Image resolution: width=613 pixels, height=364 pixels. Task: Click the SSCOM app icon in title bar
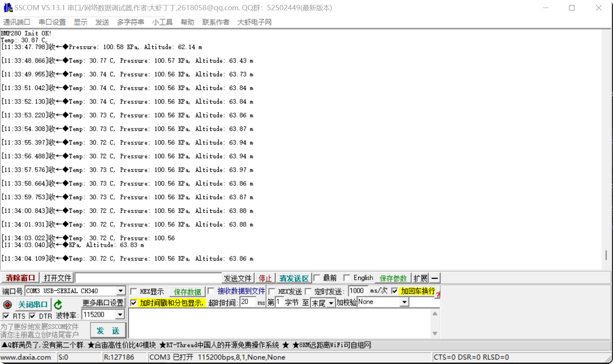point(8,8)
